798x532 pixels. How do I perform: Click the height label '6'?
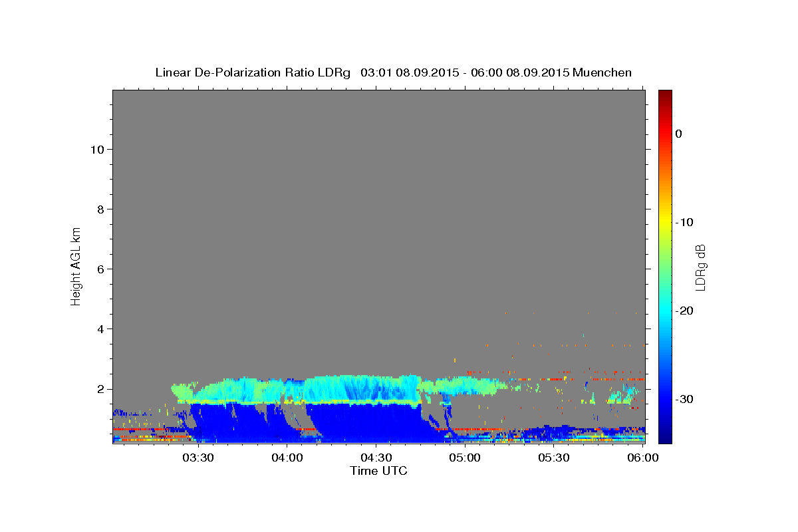(99, 269)
